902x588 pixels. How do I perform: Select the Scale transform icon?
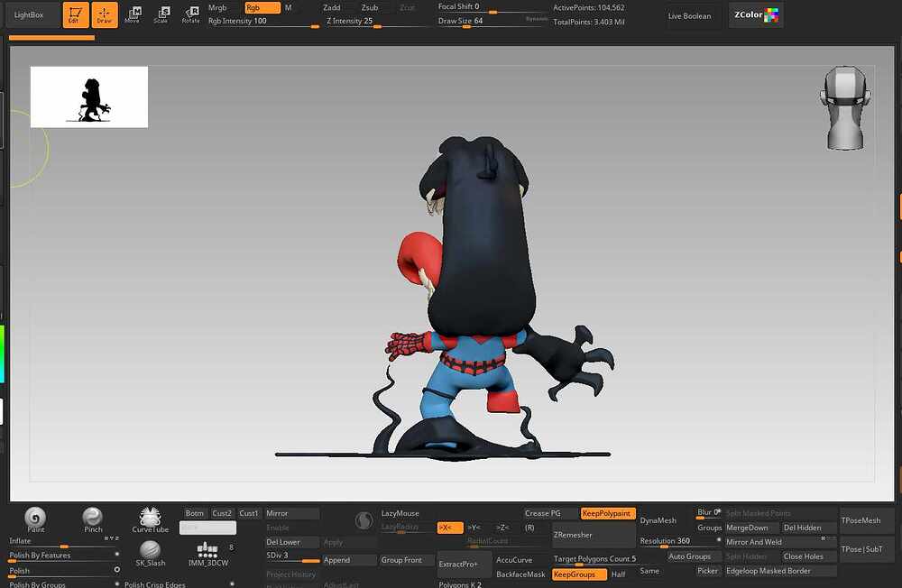[161, 14]
